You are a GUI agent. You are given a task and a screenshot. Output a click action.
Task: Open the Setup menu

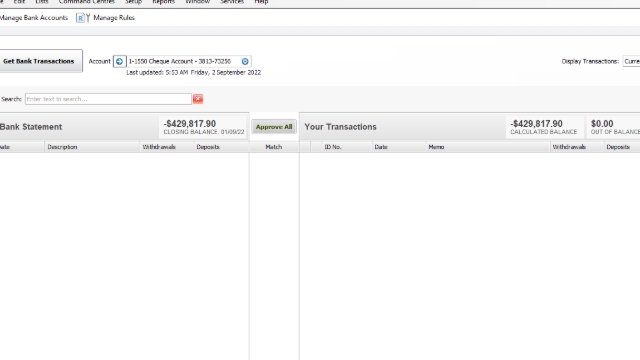133,2
